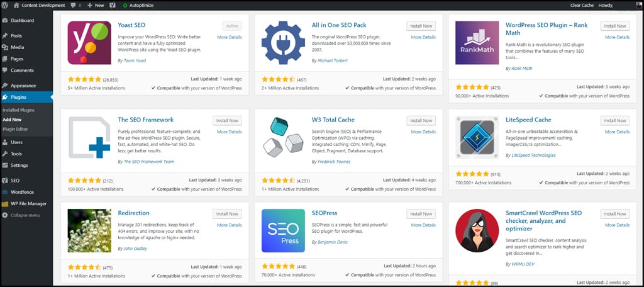Open the Yoast SEO plugin title link

point(131,25)
